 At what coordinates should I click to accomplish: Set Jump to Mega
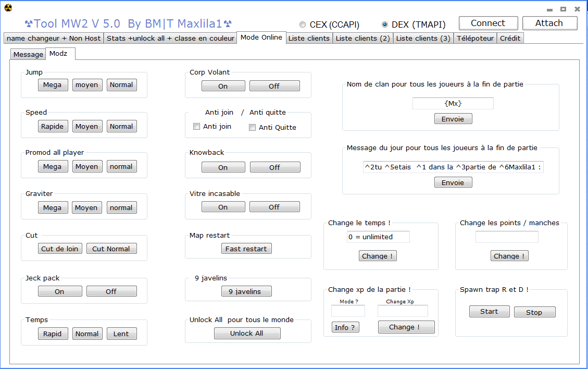point(53,85)
